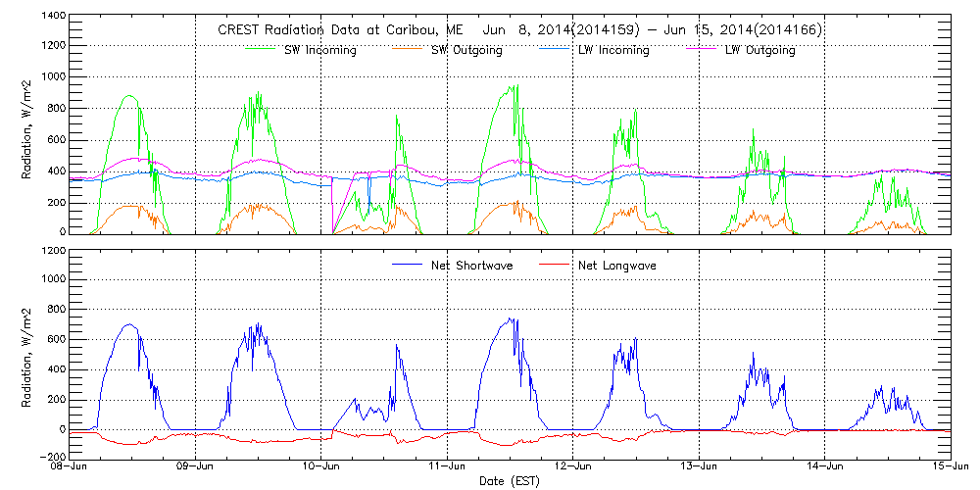Click the LW Incoming legend label
Viewport: 980px width, 490px height.
tap(612, 50)
